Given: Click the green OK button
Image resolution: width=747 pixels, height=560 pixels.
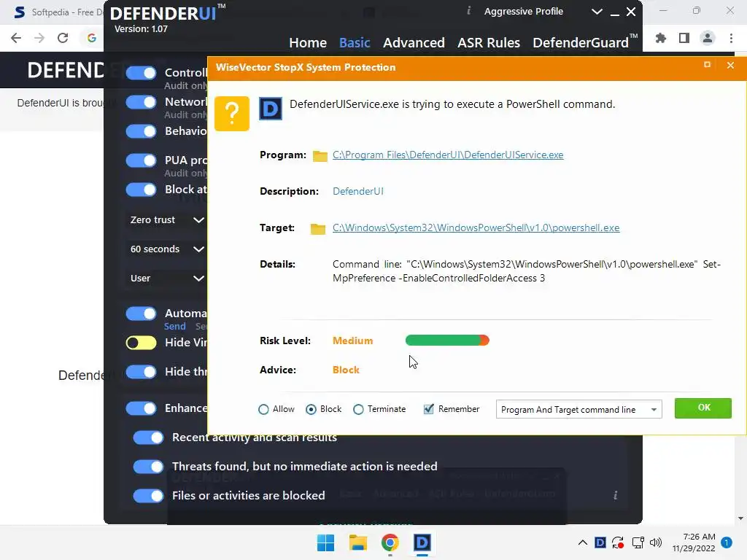Looking at the screenshot, I should pyautogui.click(x=703, y=408).
